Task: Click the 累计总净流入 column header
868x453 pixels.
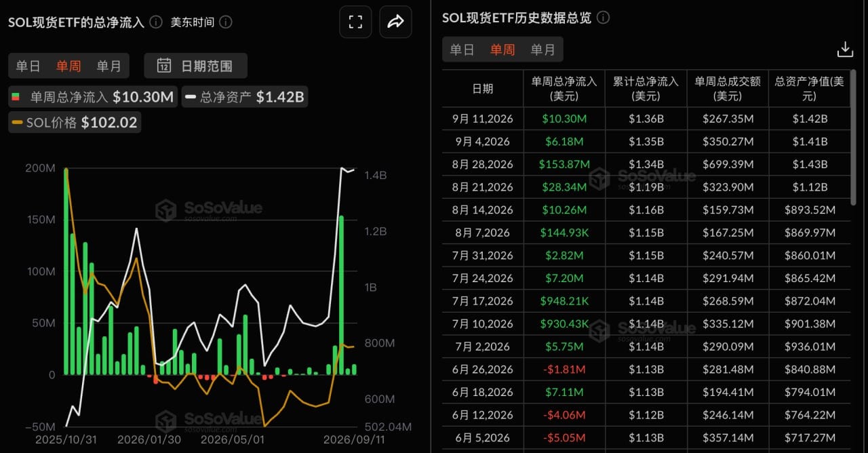Action: point(646,89)
